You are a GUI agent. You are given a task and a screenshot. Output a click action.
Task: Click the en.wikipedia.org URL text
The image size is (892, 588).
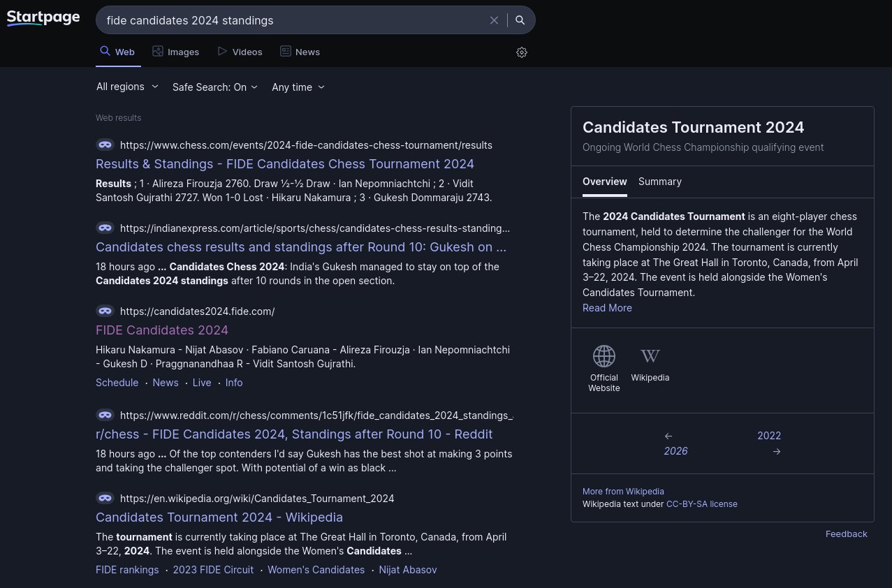pyautogui.click(x=257, y=499)
